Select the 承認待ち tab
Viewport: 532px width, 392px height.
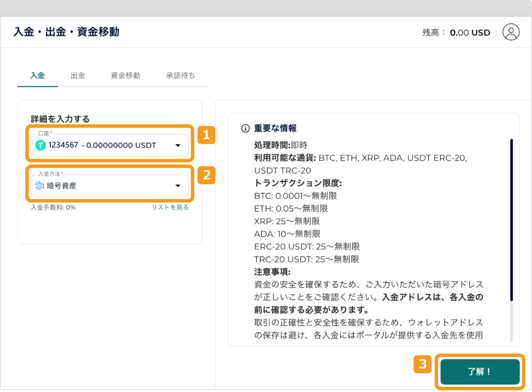[180, 75]
